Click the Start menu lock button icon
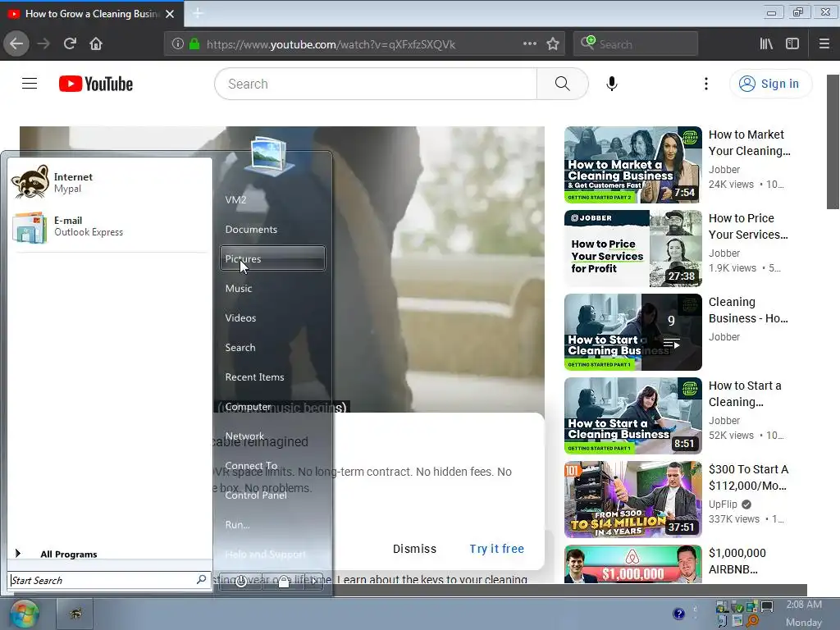This screenshot has width=840, height=630. pyautogui.click(x=284, y=582)
